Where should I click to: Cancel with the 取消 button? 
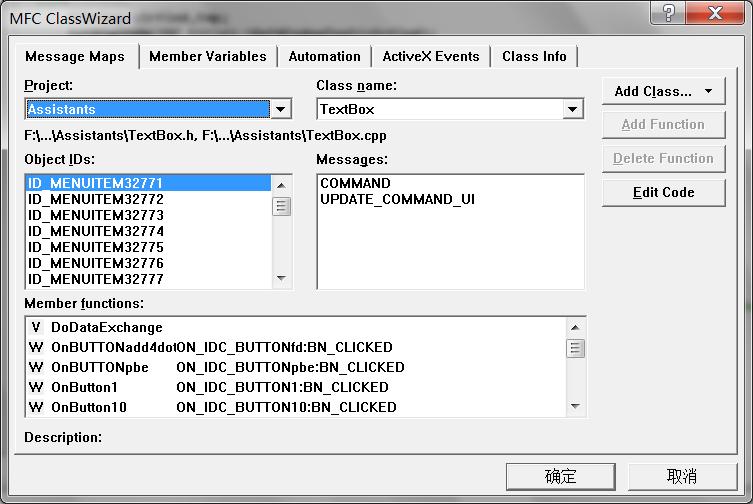[x=682, y=477]
